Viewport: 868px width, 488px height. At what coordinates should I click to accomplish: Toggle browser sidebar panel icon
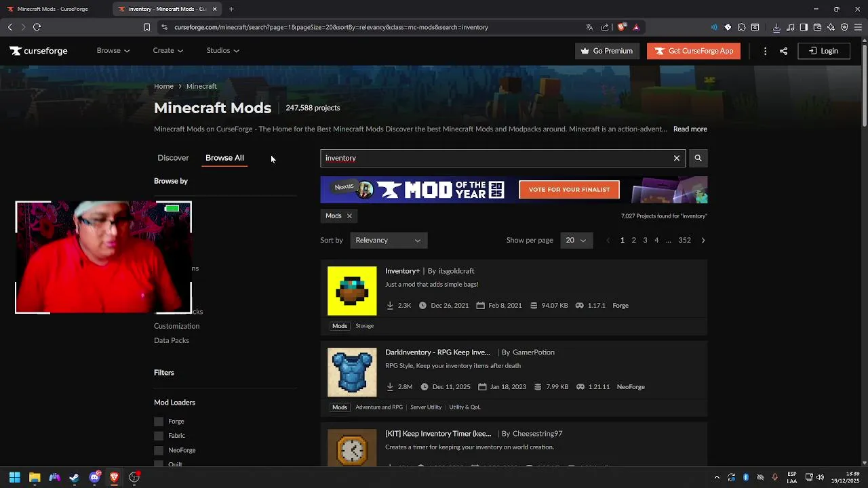pos(804,27)
